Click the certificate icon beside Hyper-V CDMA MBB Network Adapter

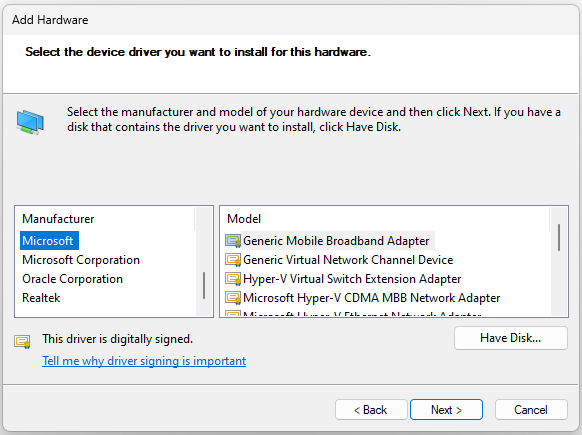pyautogui.click(x=233, y=298)
